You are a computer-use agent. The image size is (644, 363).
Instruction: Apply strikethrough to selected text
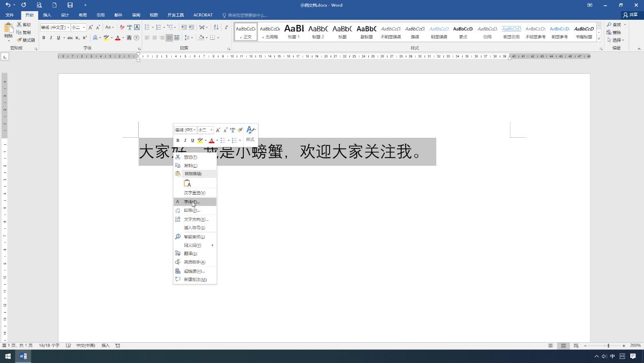70,37
